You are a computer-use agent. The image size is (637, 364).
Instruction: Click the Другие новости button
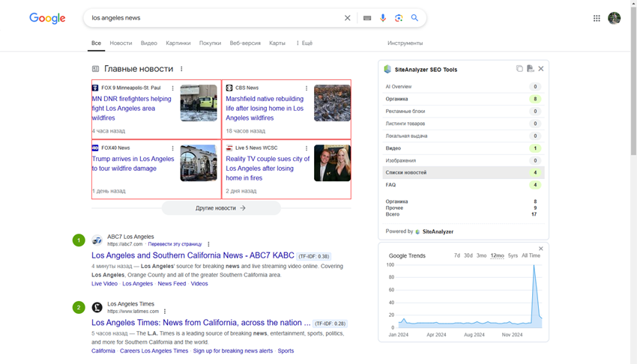[x=221, y=208]
